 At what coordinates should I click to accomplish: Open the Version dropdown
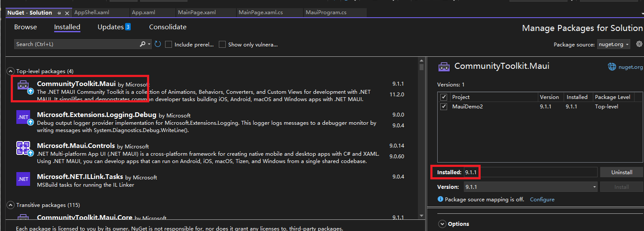(531, 187)
